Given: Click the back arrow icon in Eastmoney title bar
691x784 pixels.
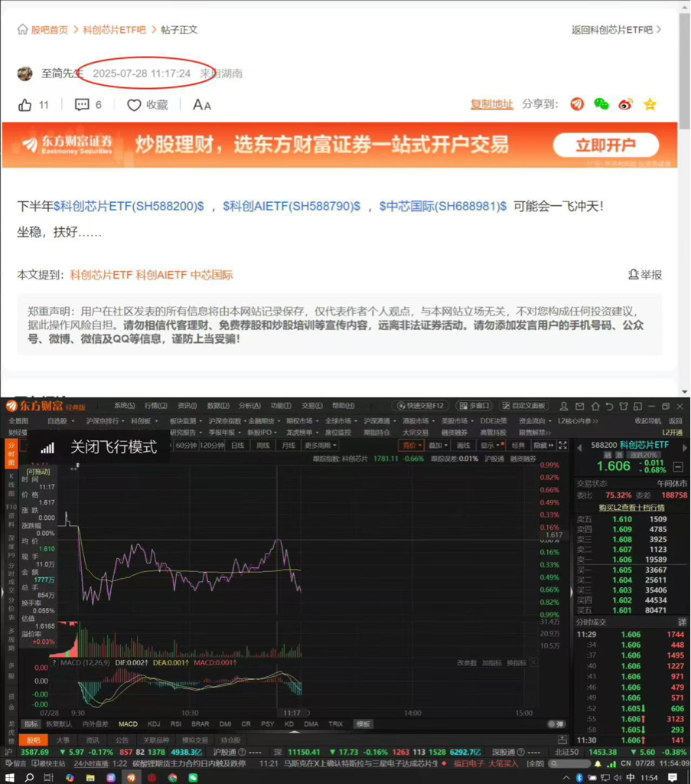Looking at the screenshot, I should [609, 406].
